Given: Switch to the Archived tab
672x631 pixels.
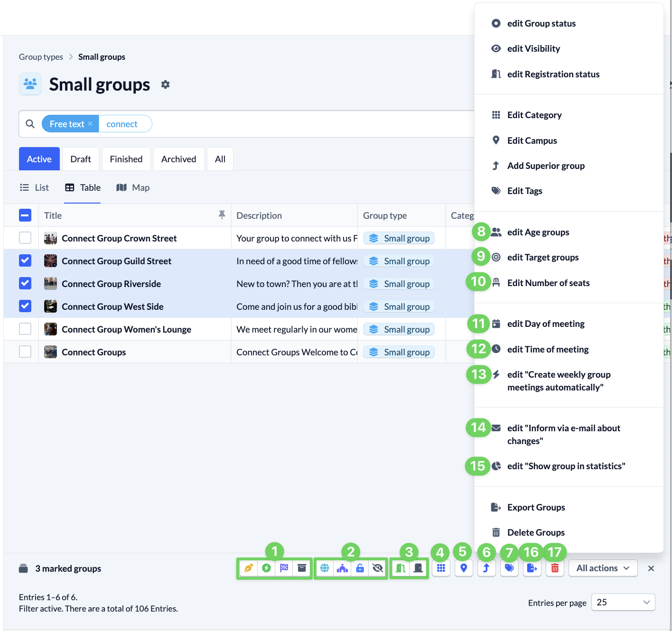Looking at the screenshot, I should click(178, 159).
